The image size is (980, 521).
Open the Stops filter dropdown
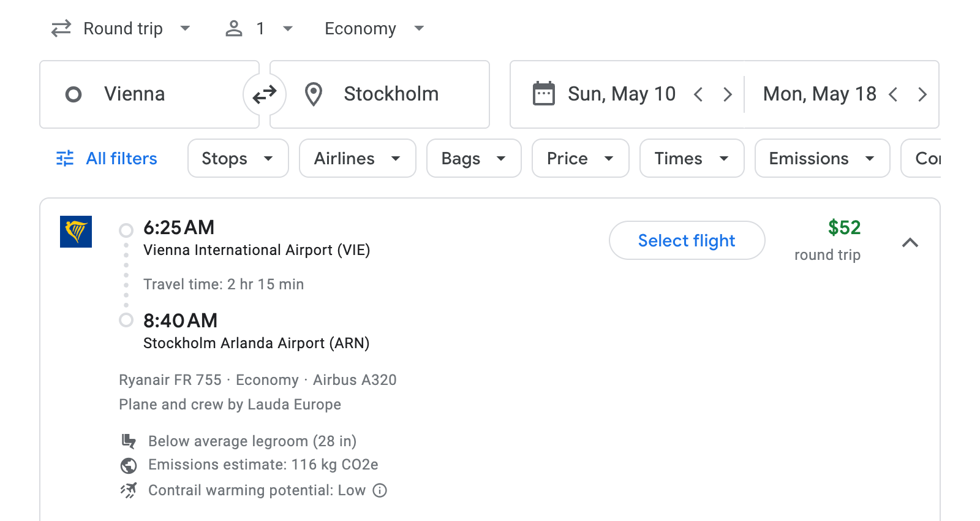click(238, 158)
